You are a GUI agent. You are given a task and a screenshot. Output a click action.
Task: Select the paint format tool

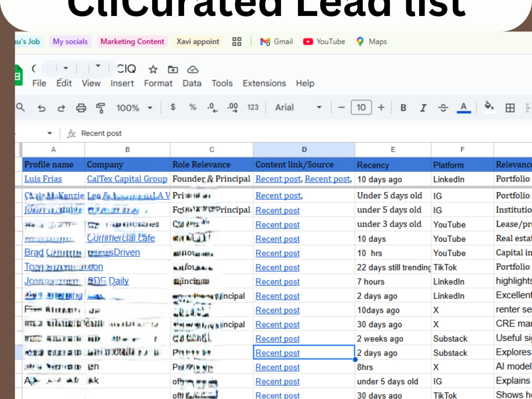coord(101,108)
